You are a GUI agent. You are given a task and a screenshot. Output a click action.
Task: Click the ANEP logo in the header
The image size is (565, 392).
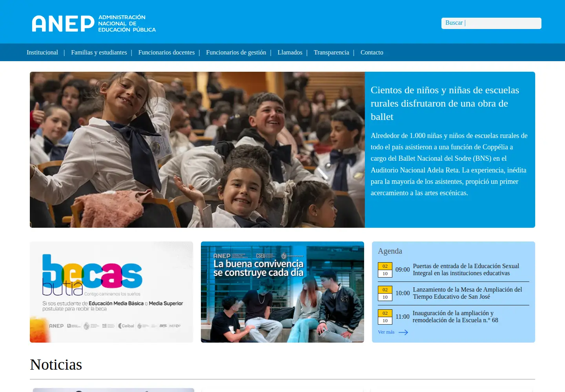[94, 24]
